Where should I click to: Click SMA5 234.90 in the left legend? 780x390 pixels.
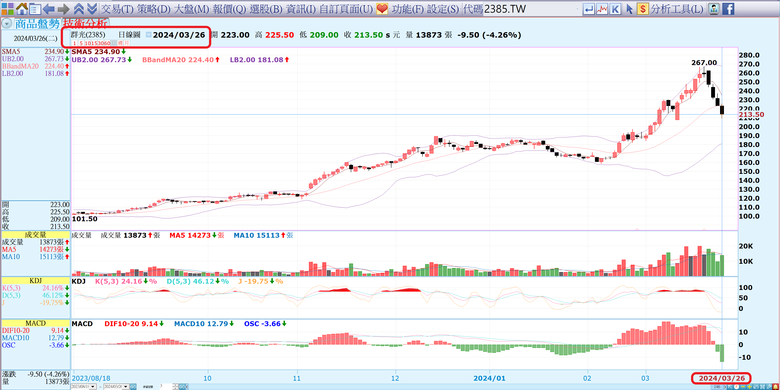(x=35, y=51)
